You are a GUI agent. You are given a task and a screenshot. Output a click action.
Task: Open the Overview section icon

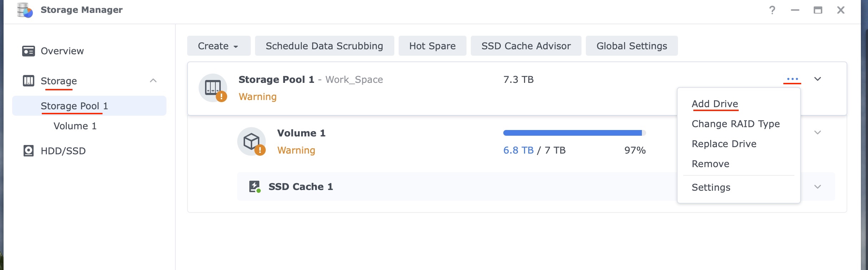coord(29,51)
